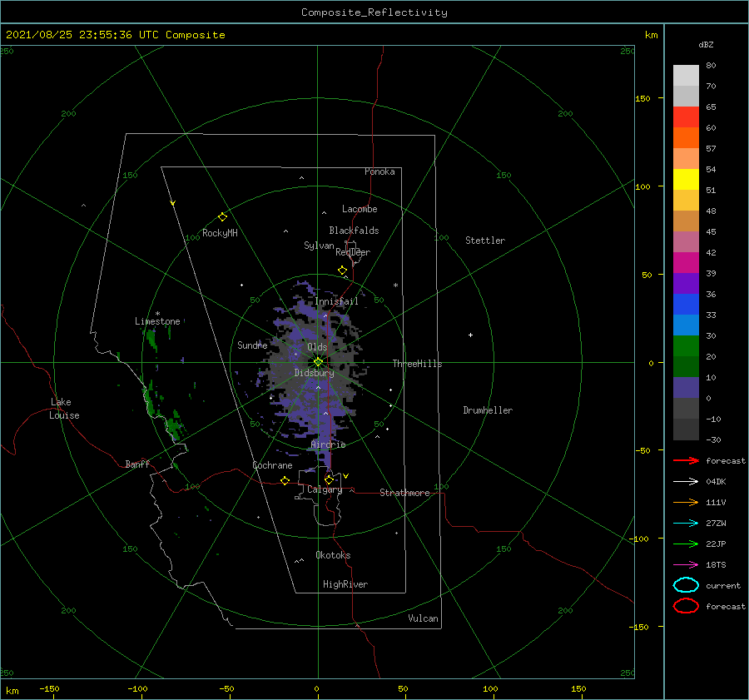749x700 pixels.
Task: Click the red swatch between 65 and 60
Action: pos(686,117)
